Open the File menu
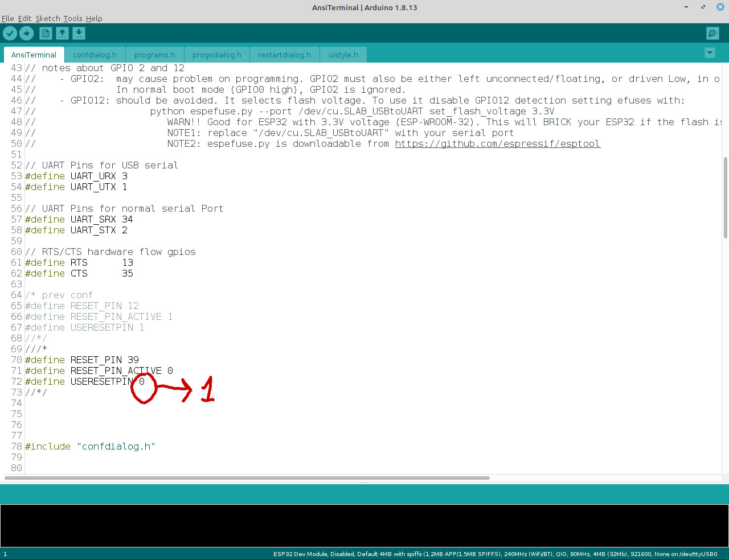Screen dimensions: 729x560 point(8,18)
